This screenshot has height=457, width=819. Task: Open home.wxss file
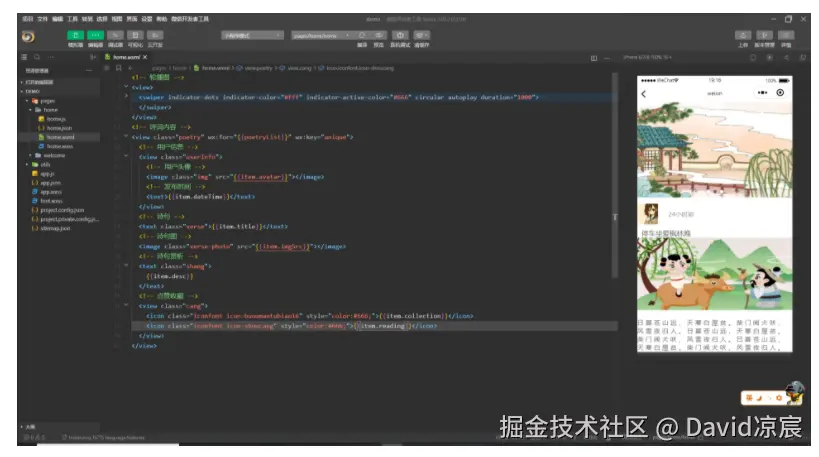pos(58,146)
